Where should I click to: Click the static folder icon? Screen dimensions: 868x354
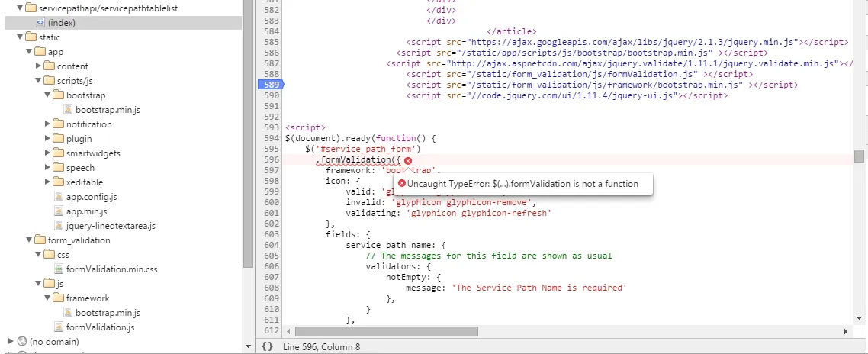(x=31, y=37)
